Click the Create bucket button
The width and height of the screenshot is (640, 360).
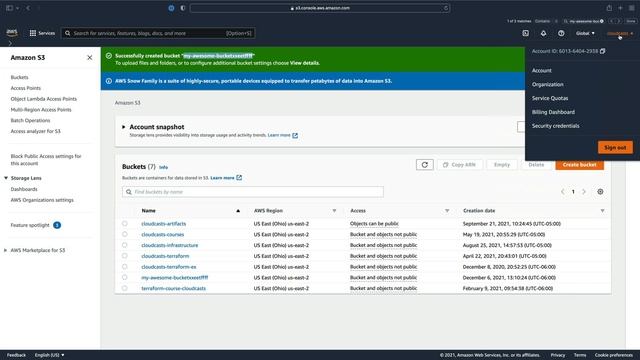[579, 164]
